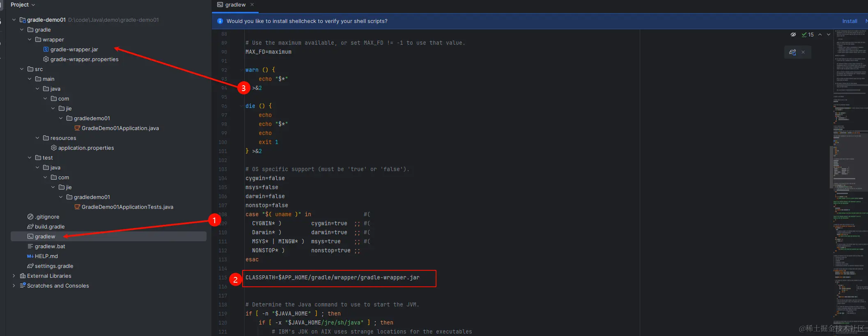
Task: Collapse the main folder node
Action: [x=30, y=79]
